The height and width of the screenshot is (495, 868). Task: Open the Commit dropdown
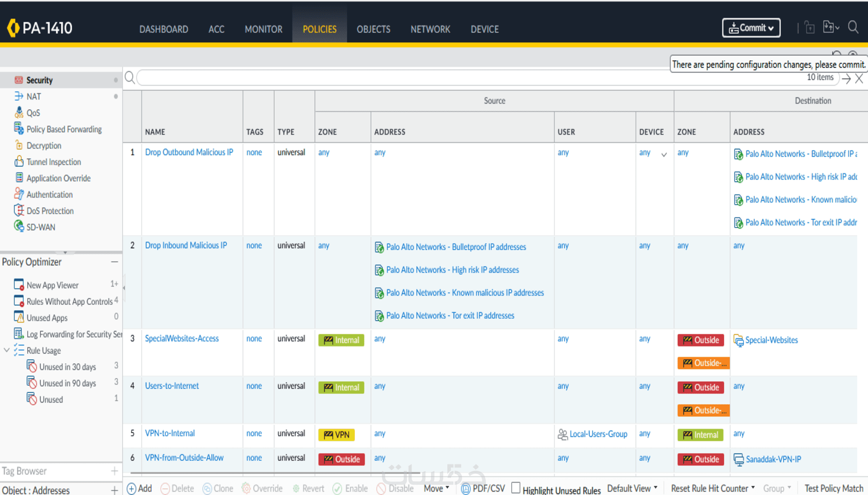(x=751, y=28)
